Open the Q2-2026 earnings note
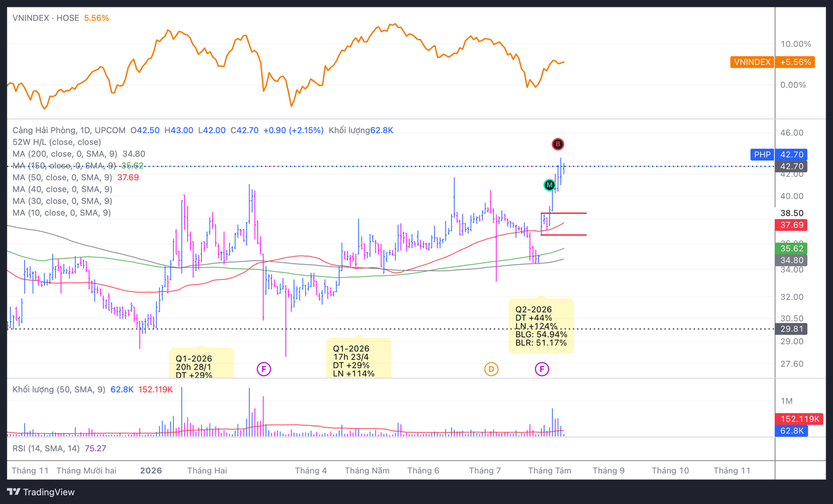This screenshot has width=833, height=504. coord(541,326)
